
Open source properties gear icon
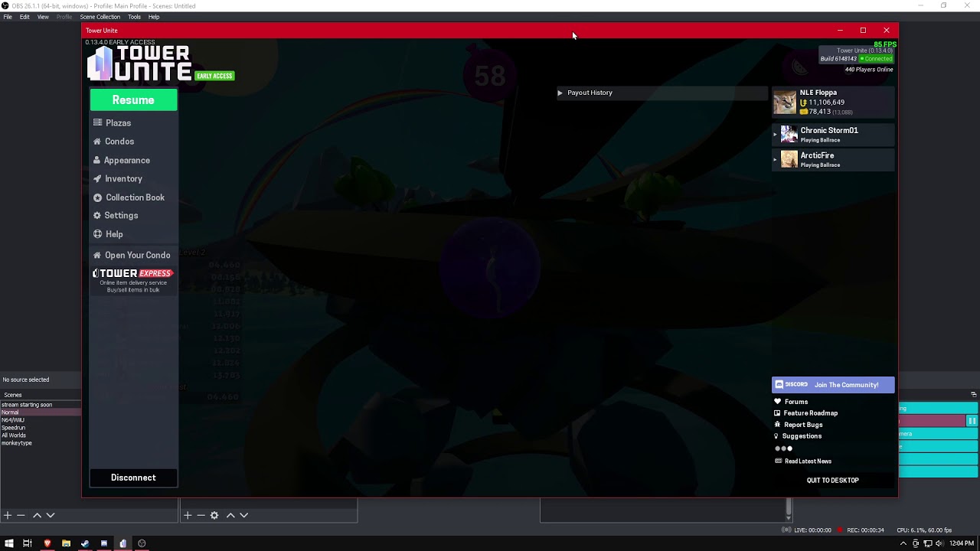pyautogui.click(x=214, y=516)
